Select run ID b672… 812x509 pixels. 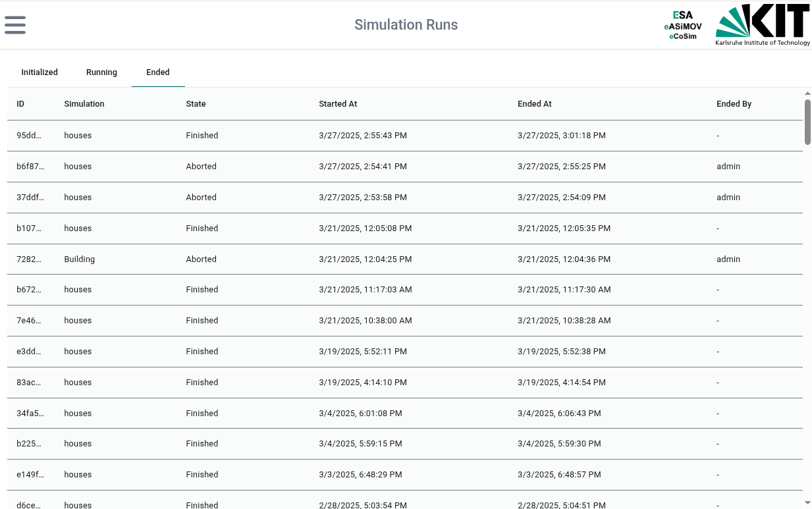tap(29, 290)
